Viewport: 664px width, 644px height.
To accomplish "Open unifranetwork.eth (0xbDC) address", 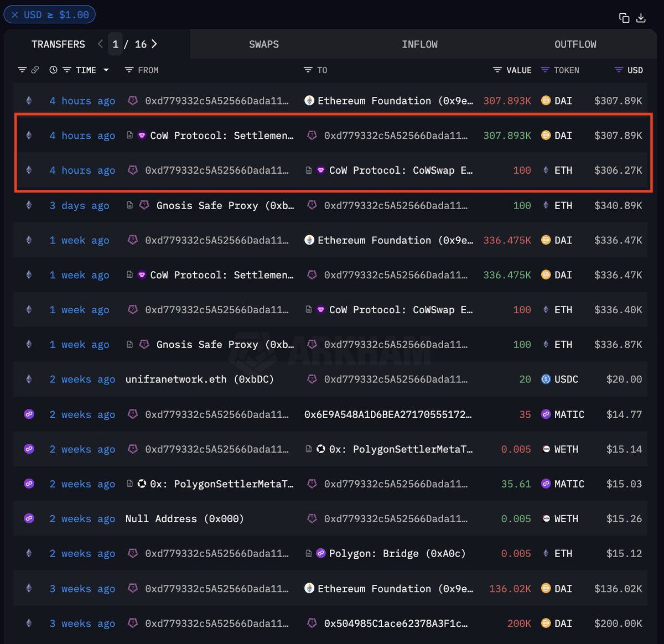I will click(200, 380).
